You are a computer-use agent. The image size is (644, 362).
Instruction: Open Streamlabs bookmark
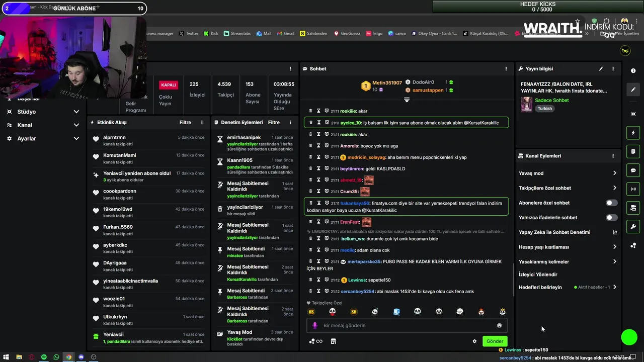point(237,34)
